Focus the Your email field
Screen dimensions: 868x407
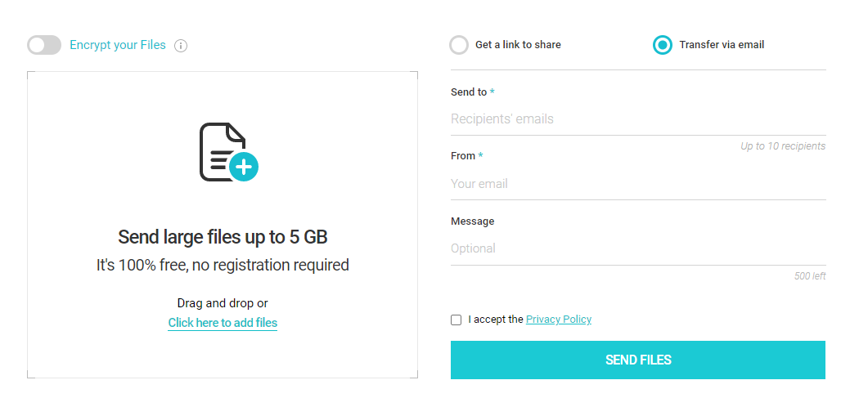pos(638,184)
